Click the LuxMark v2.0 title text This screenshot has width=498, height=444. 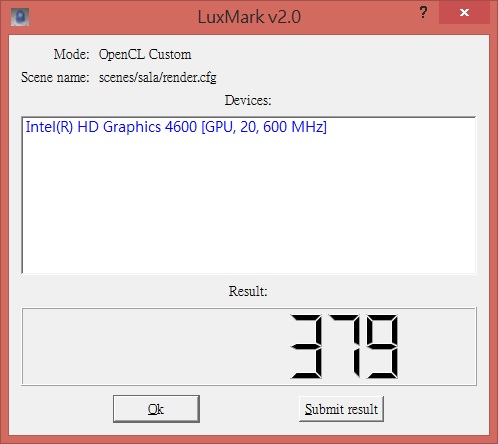(249, 17)
